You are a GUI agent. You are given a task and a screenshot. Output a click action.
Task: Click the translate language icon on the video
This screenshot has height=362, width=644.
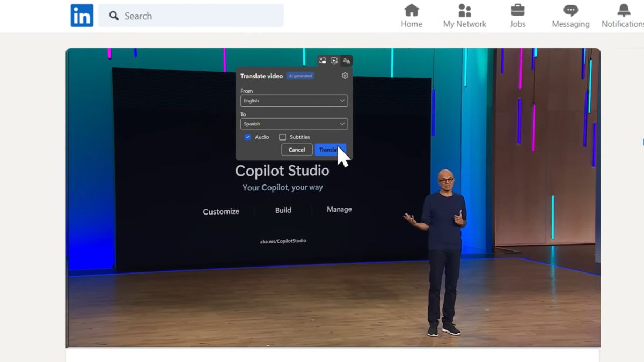coord(347,60)
